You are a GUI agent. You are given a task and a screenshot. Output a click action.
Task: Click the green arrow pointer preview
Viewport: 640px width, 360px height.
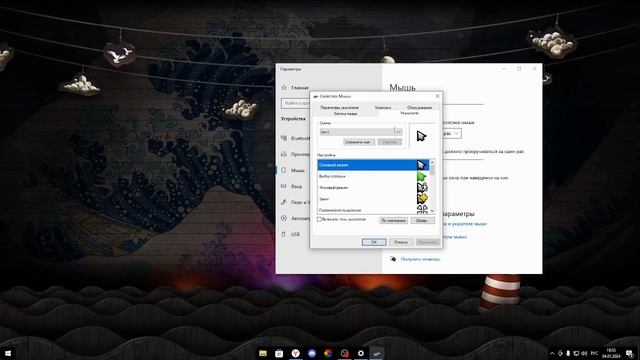422,176
